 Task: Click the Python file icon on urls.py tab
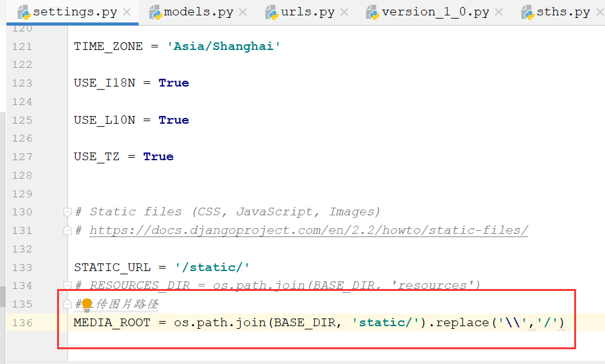click(x=271, y=13)
